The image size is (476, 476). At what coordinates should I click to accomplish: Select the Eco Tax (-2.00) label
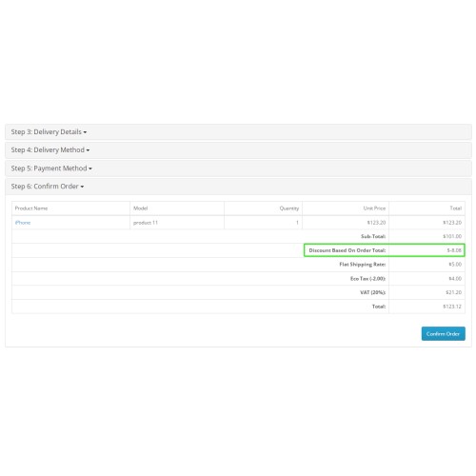[367, 278]
